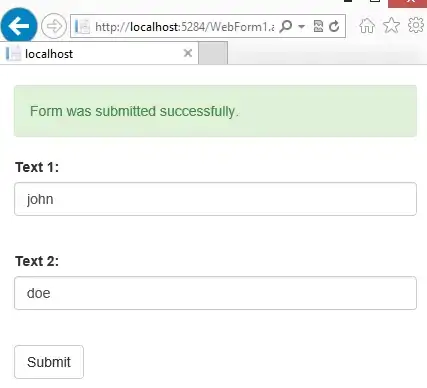Open Favorites with the star icon

pyautogui.click(x=391, y=26)
